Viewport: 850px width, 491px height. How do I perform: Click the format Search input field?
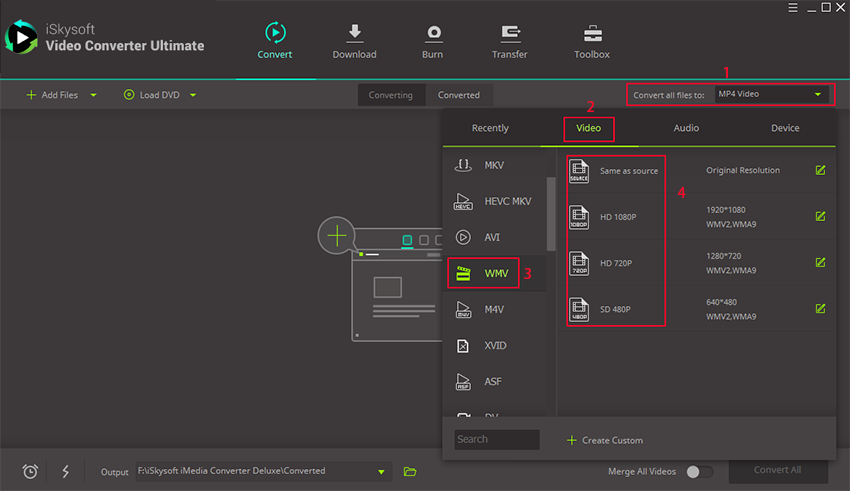pyautogui.click(x=496, y=439)
